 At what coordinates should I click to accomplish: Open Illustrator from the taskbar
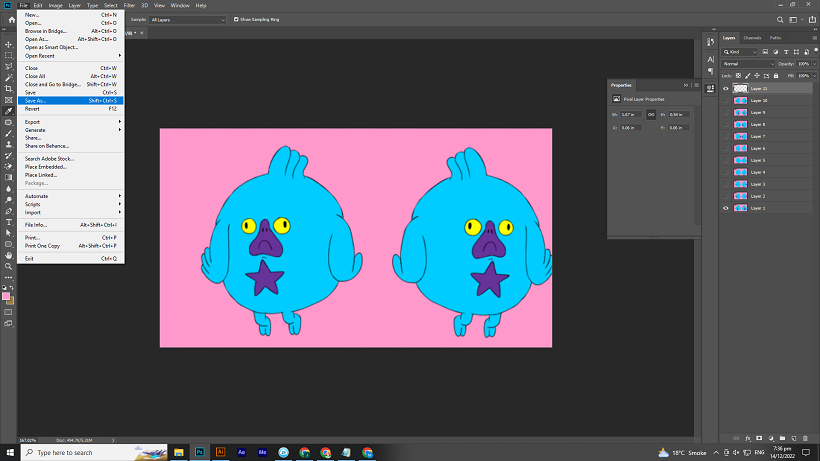(221, 453)
